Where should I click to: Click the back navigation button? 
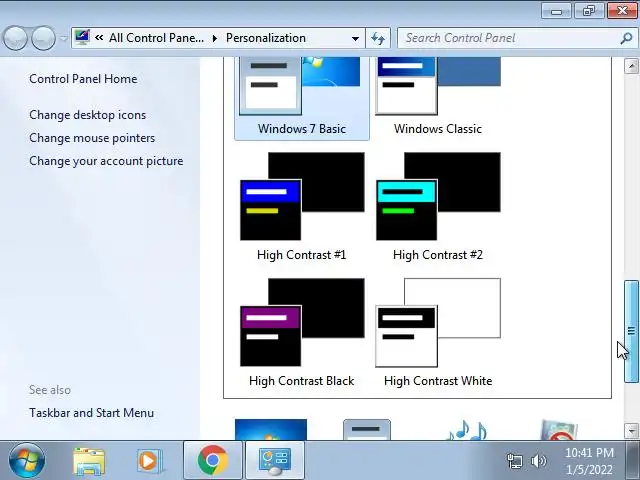tap(15, 38)
